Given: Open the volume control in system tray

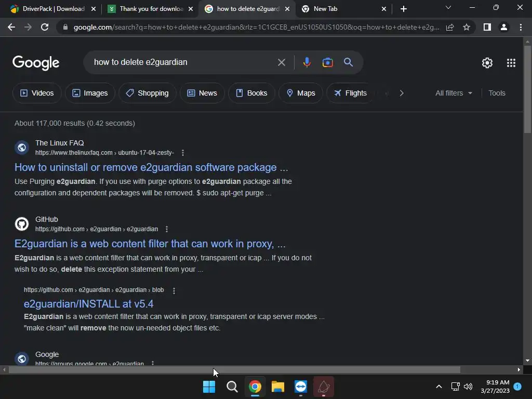Looking at the screenshot, I should coord(468,387).
